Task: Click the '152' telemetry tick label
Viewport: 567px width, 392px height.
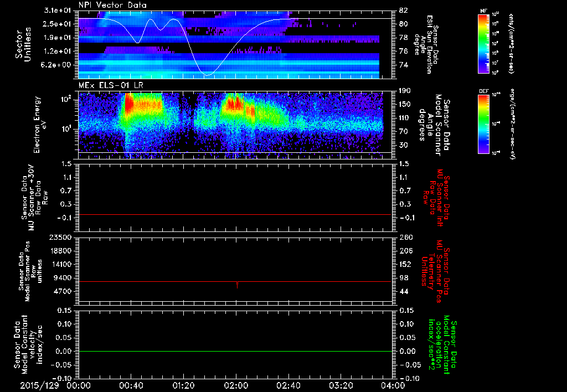Action: click(405, 264)
